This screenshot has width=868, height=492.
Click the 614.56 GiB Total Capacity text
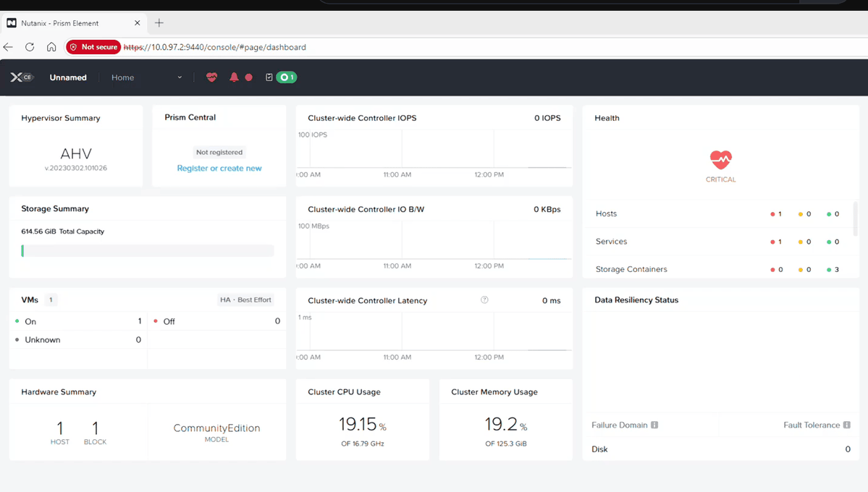pos(62,232)
